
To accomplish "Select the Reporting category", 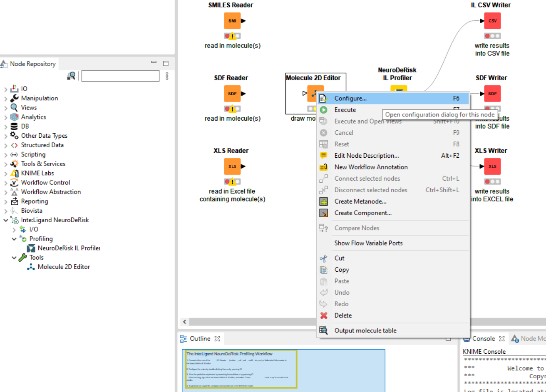I will point(35,201).
